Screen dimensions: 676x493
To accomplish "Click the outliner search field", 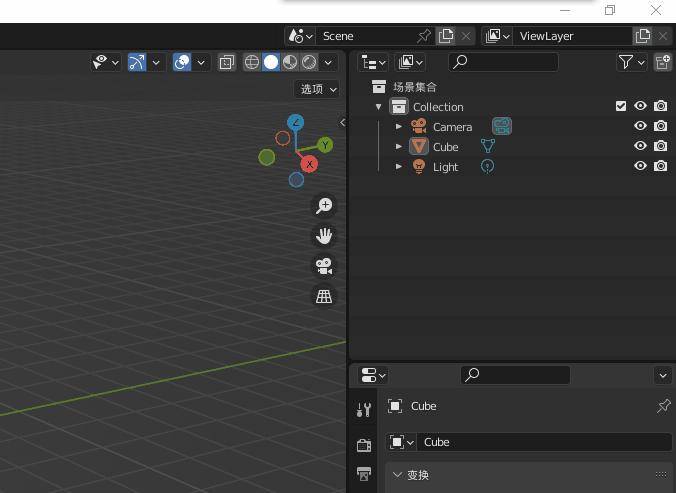I will [503, 62].
